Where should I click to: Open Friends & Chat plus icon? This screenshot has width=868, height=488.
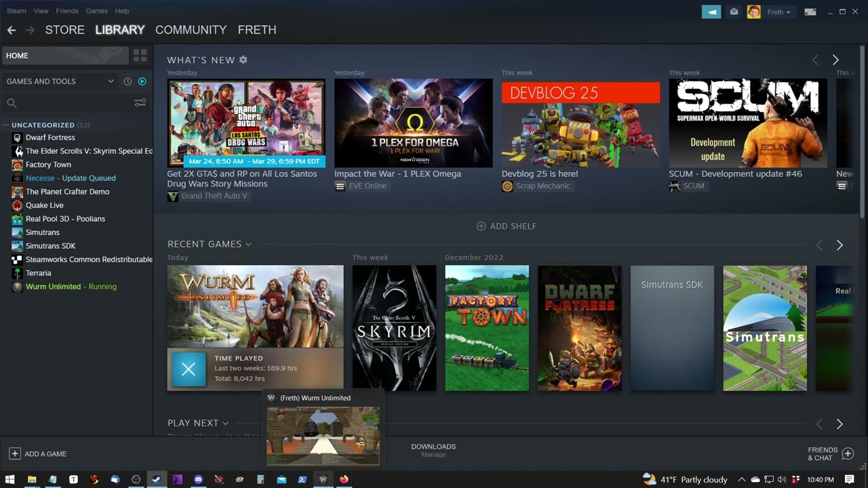click(x=848, y=453)
